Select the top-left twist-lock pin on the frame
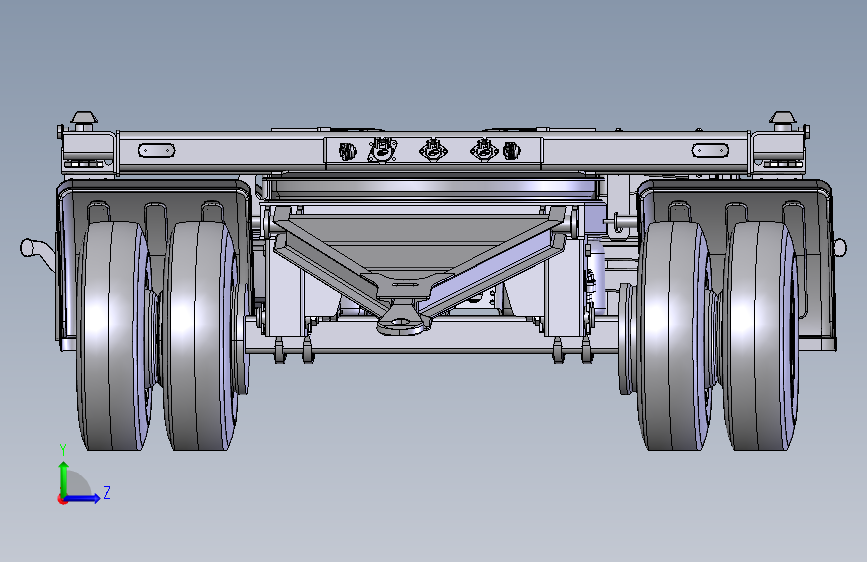This screenshot has height=562, width=867. click(x=84, y=121)
